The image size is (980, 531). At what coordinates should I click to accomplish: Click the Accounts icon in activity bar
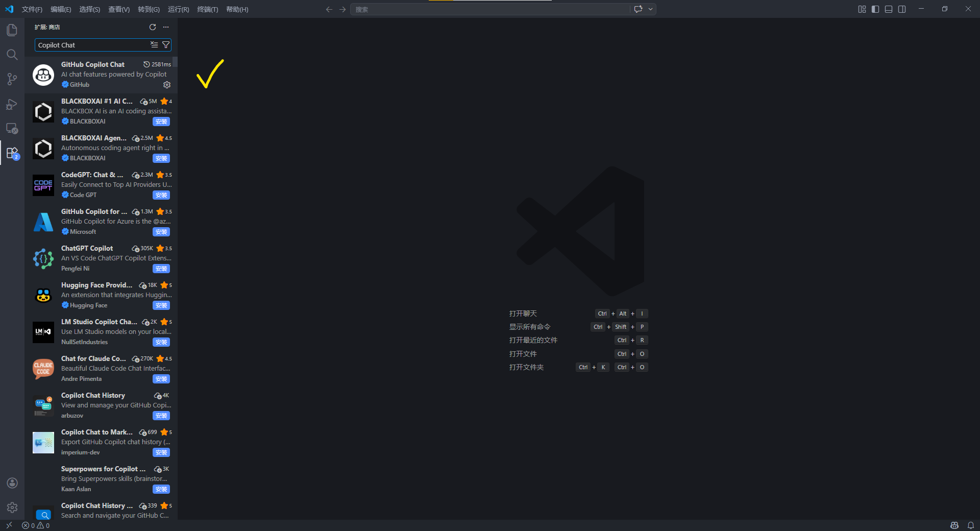[x=12, y=483]
